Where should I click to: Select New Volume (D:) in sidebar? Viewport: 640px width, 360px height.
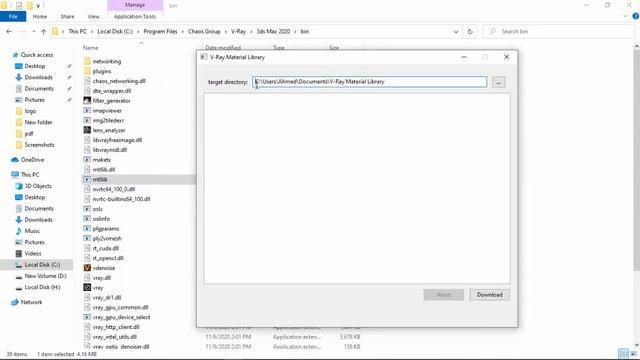coord(45,276)
